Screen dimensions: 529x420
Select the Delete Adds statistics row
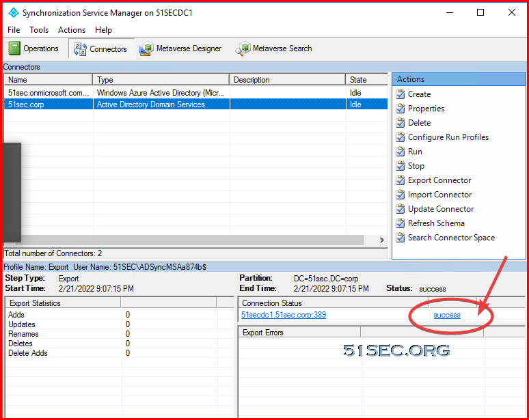[x=119, y=353]
